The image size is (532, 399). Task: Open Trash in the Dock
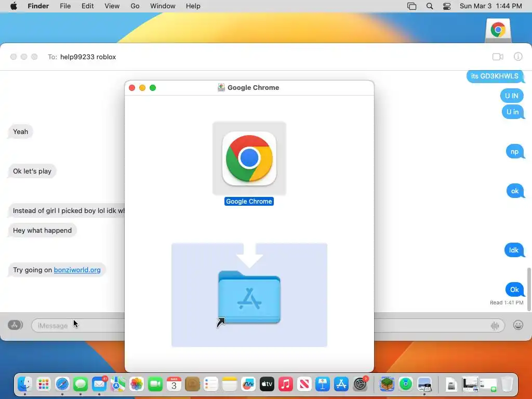507,384
